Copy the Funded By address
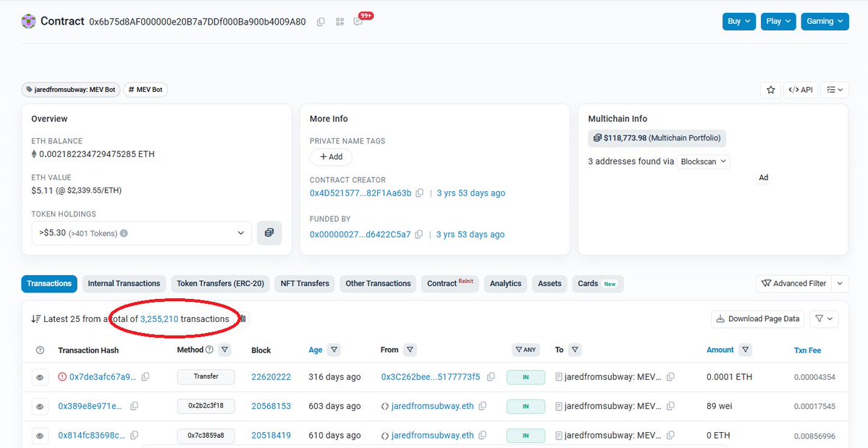 coord(420,234)
